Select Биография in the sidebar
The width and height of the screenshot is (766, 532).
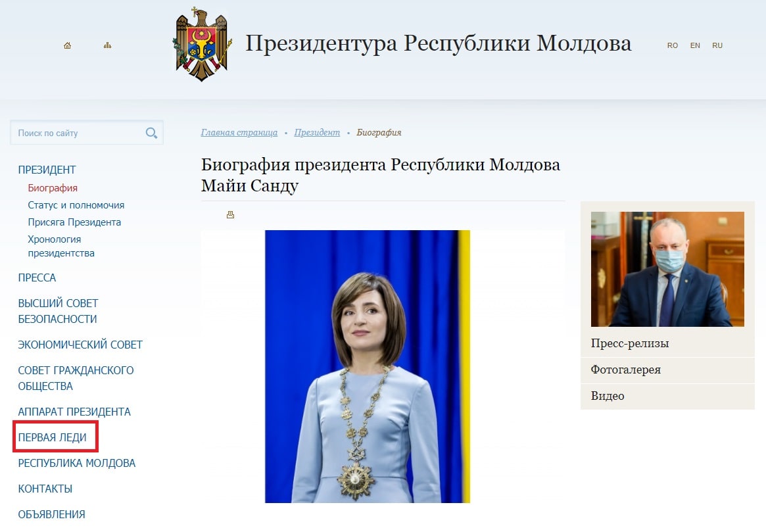coord(53,188)
